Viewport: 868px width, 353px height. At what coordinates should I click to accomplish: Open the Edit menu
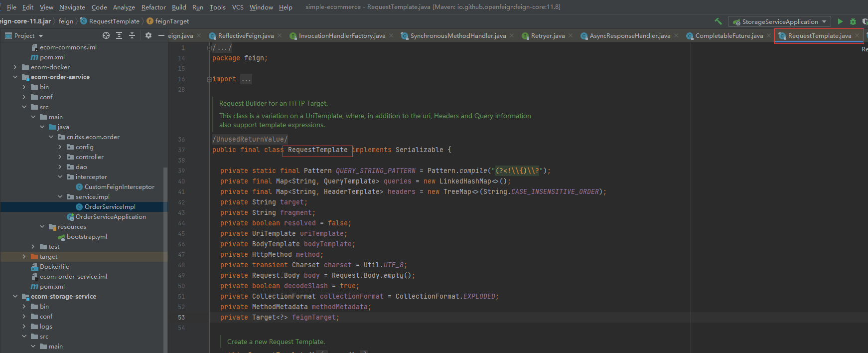click(28, 7)
